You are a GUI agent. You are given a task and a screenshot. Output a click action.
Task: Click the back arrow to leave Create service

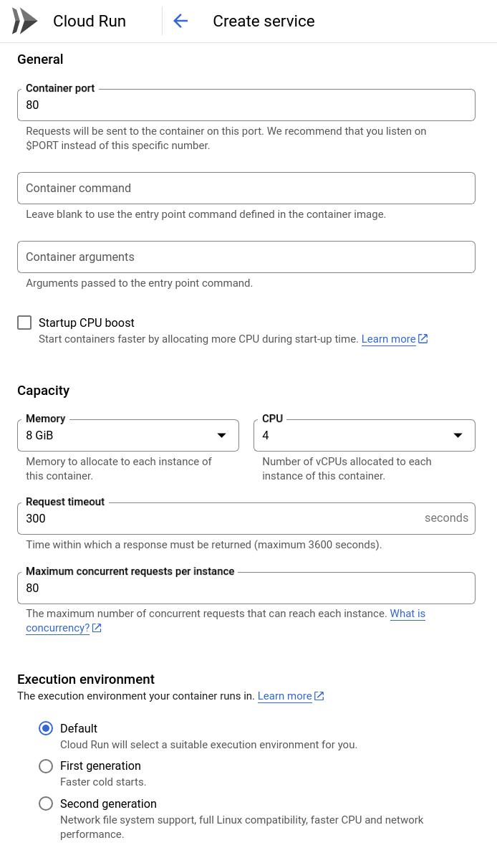click(x=180, y=21)
